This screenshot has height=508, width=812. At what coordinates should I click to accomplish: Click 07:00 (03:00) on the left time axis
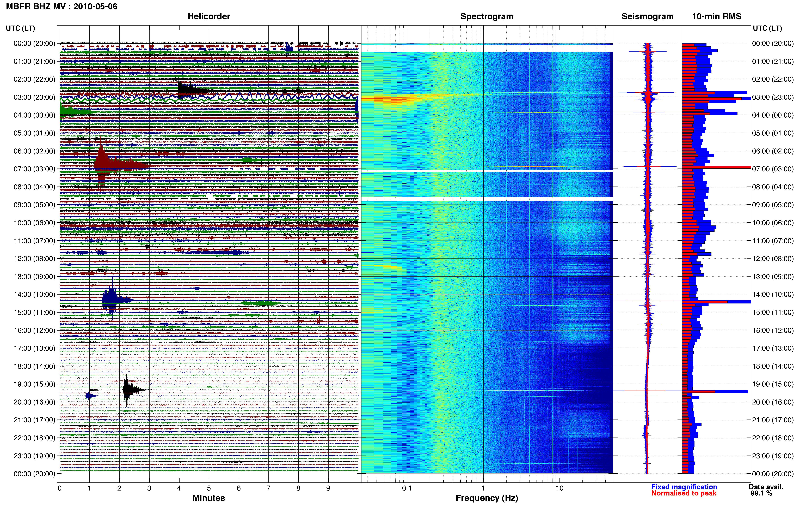[x=34, y=169]
